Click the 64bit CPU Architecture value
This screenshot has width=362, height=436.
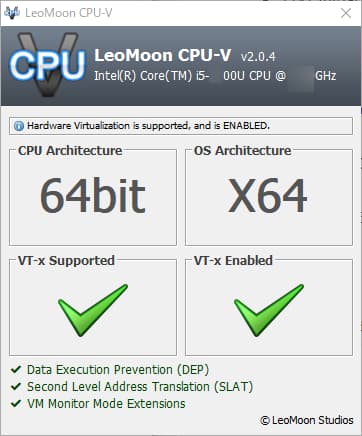click(93, 195)
